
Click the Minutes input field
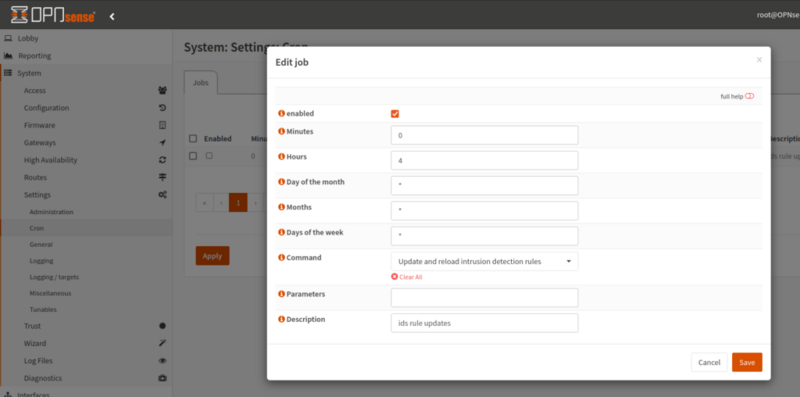(484, 135)
